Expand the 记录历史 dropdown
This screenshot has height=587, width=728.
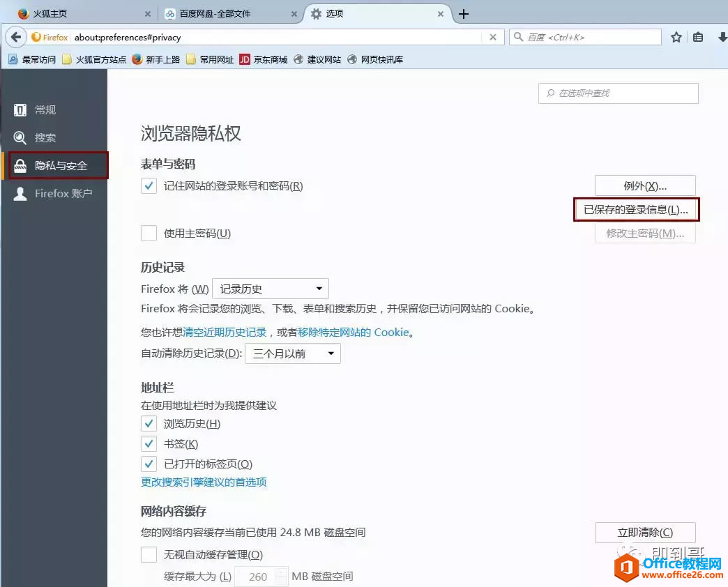(x=271, y=289)
